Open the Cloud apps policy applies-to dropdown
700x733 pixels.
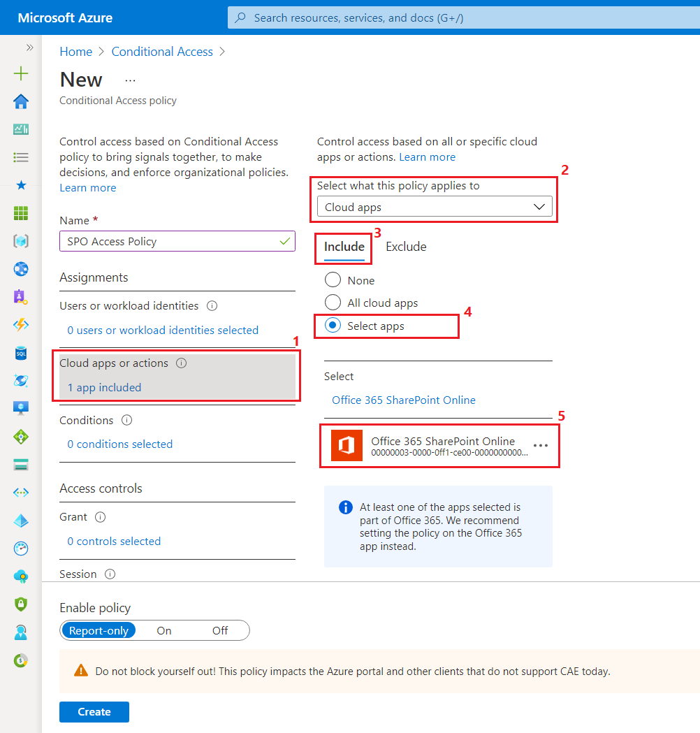pyautogui.click(x=435, y=207)
